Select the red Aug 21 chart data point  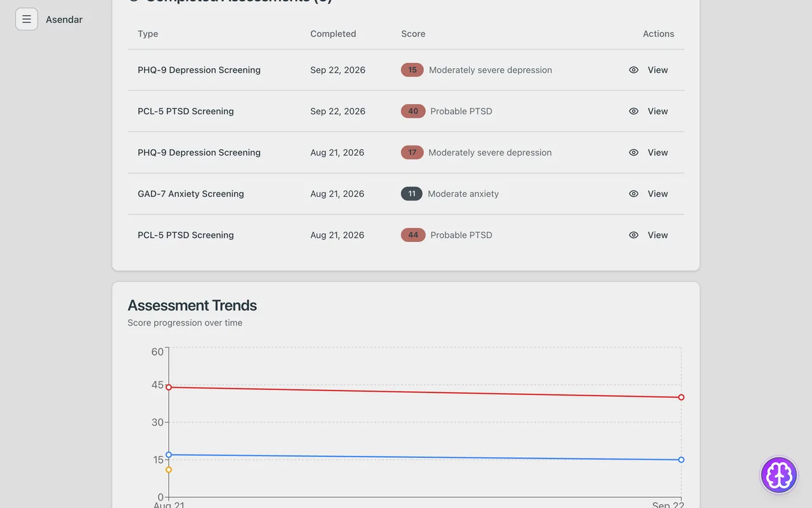click(169, 387)
